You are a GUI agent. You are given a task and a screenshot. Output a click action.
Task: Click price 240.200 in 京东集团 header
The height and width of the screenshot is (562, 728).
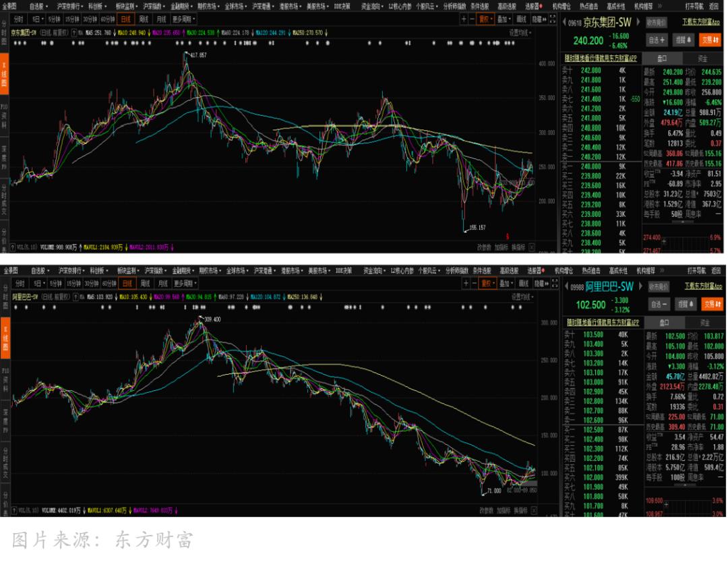(x=588, y=40)
